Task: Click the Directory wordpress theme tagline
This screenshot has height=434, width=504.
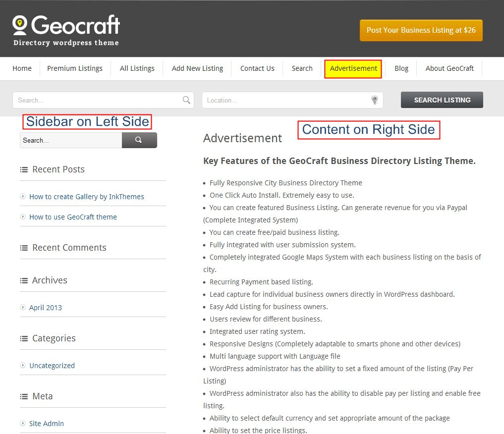Action: [66, 43]
